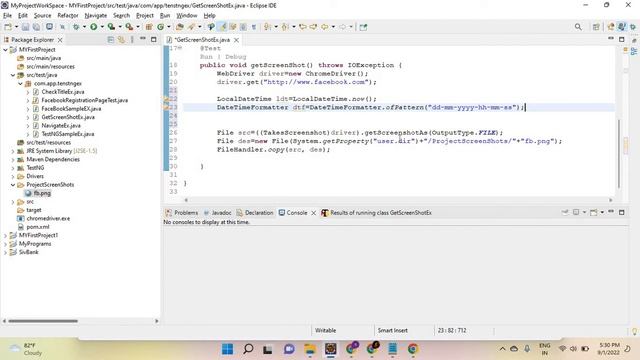The width and height of the screenshot is (640, 360).
Task: Select chromedriver.exe in the tree
Action: pos(48,219)
